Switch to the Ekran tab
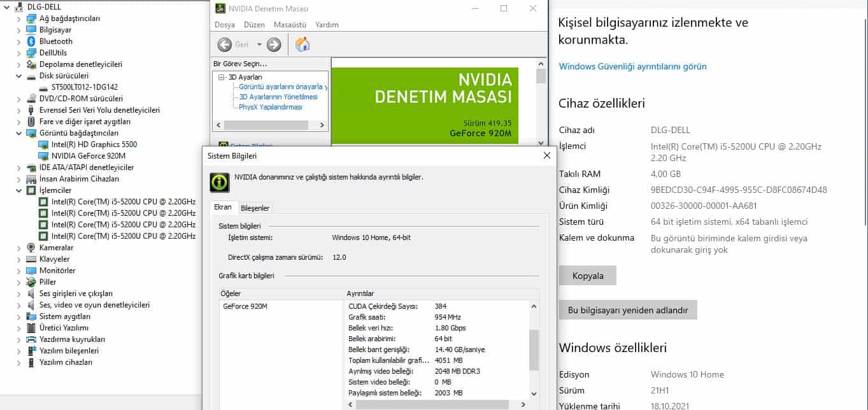This screenshot has height=410, width=868. pos(223,208)
